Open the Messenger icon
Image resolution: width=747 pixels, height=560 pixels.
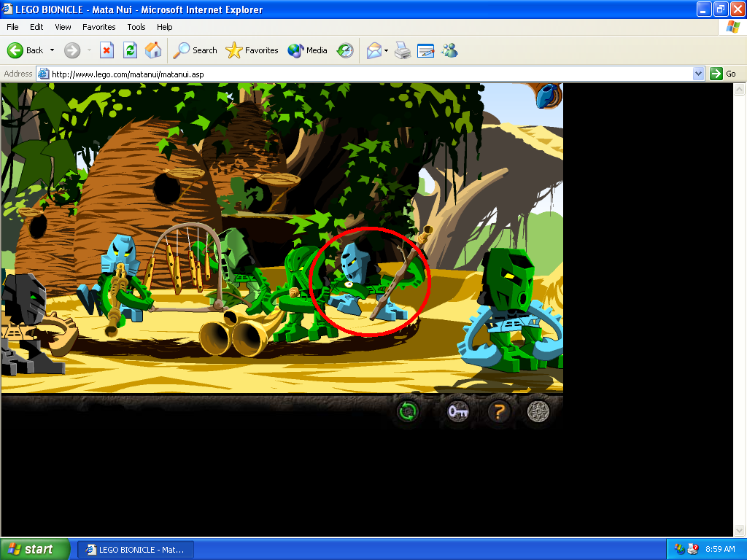[449, 50]
